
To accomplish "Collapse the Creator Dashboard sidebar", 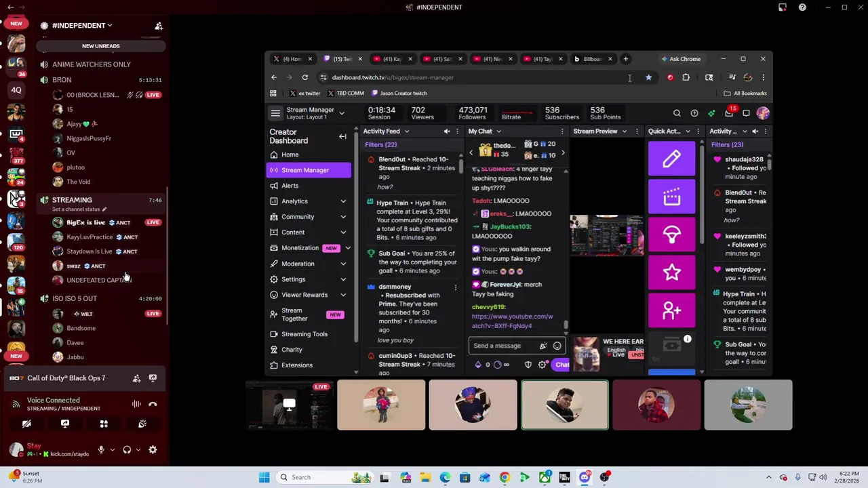I will 342,136.
